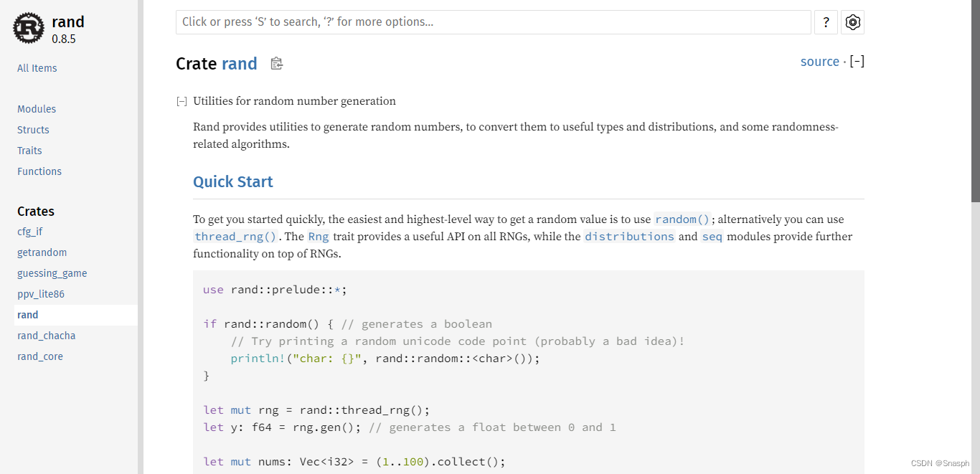Copy item path with clipboard icon
Viewport: 980px width, 474px height.
[277, 64]
